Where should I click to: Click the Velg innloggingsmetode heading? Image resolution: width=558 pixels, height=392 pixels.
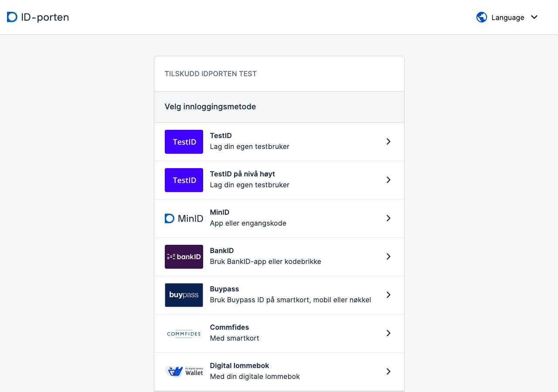pyautogui.click(x=210, y=107)
